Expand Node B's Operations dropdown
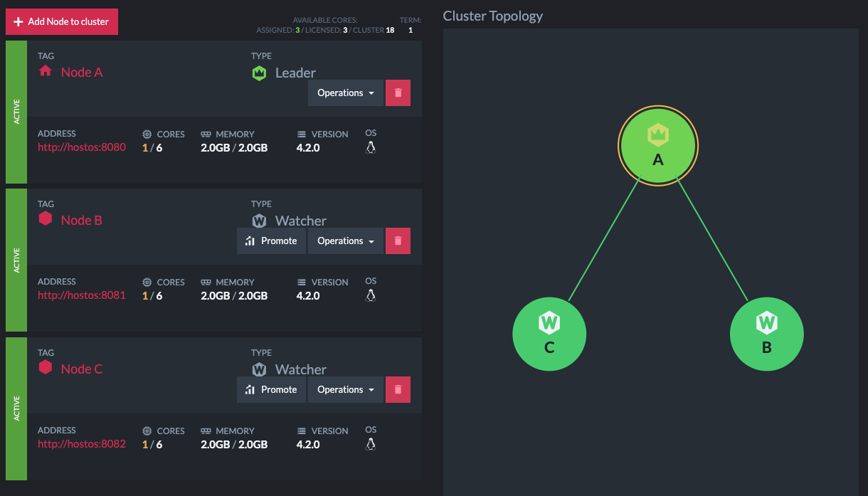 pos(346,241)
